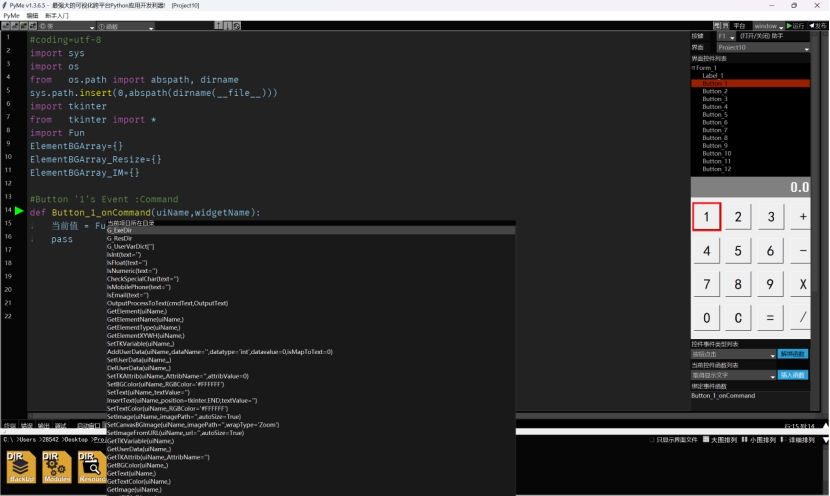This screenshot has height=496, width=830.
Task: Select Button_10 in control tree
Action: (716, 154)
